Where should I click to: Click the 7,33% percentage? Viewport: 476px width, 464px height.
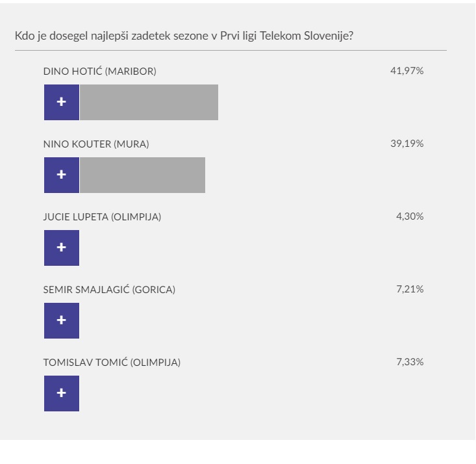(x=410, y=362)
